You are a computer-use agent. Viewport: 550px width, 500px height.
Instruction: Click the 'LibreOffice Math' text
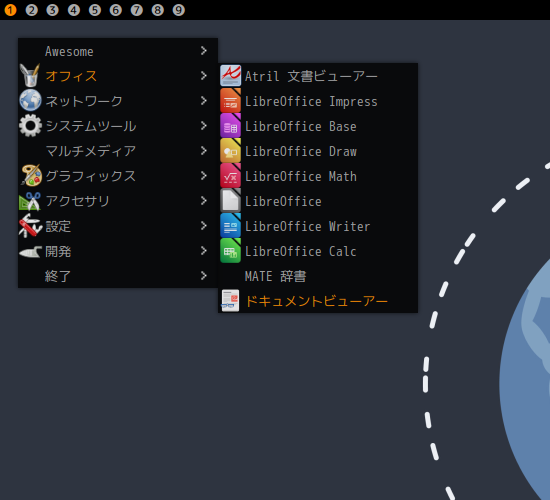[301, 176]
